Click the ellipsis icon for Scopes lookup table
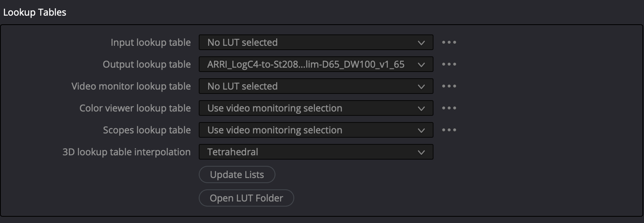 tap(449, 130)
